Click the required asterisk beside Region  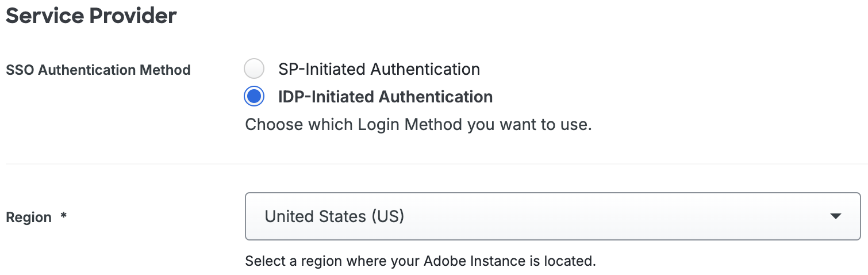point(64,217)
